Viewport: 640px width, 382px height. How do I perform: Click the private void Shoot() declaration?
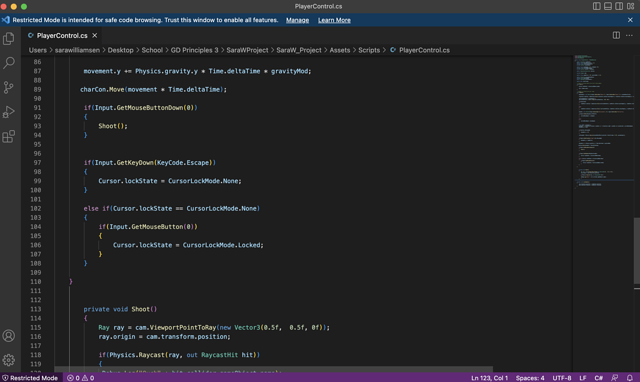tap(120, 309)
